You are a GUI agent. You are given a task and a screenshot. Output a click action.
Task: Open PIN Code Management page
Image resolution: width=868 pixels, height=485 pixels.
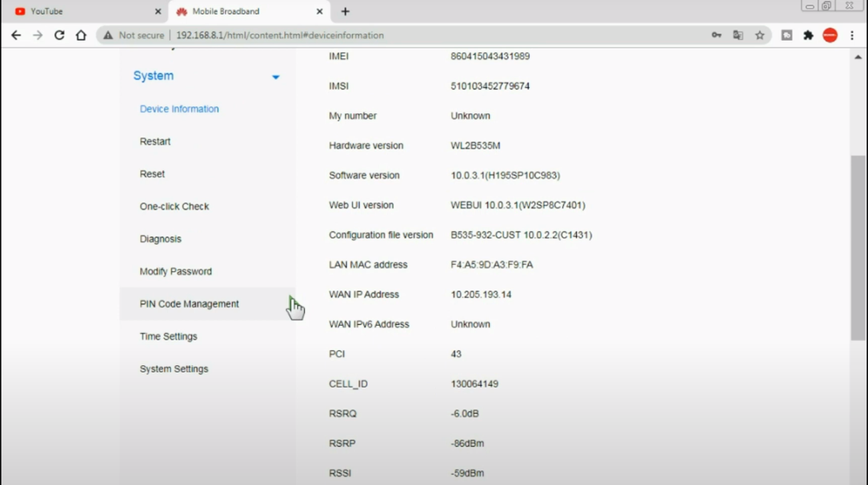189,304
